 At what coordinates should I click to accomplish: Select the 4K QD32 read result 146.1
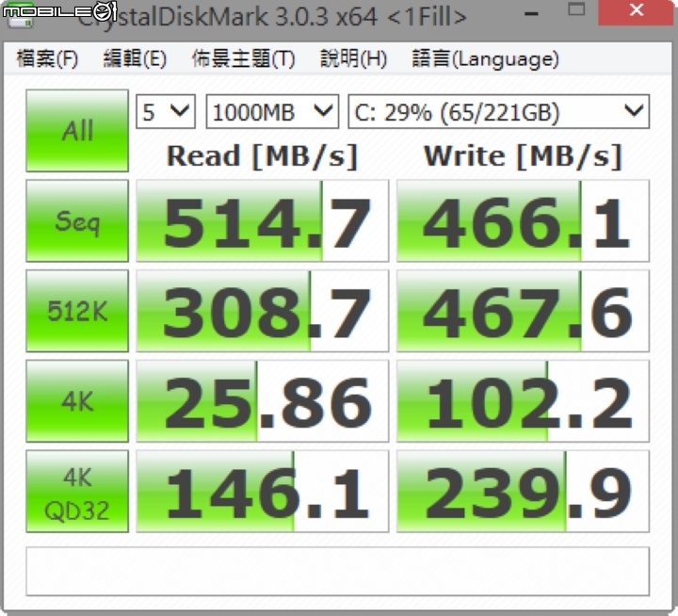click(x=263, y=491)
